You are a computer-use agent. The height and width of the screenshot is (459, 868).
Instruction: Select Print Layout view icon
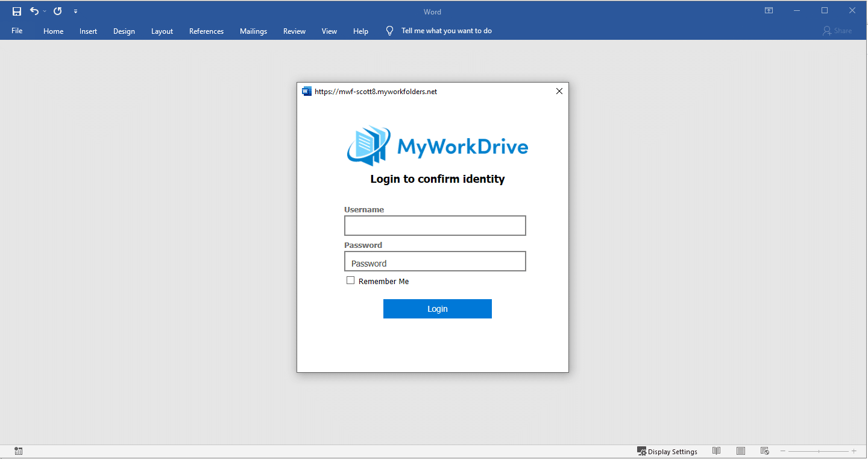coord(741,451)
